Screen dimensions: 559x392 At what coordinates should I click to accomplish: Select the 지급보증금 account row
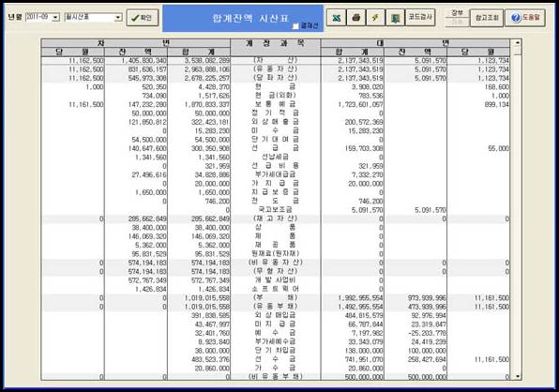275,192
